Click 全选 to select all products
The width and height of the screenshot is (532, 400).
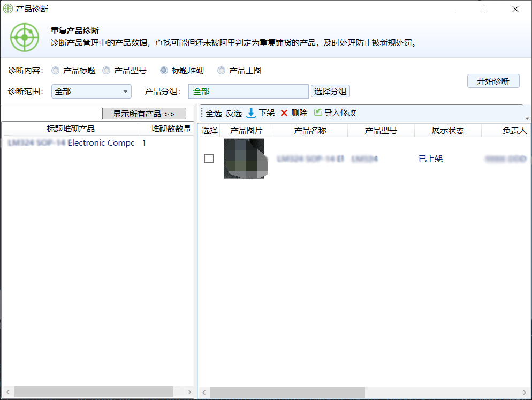click(x=214, y=113)
